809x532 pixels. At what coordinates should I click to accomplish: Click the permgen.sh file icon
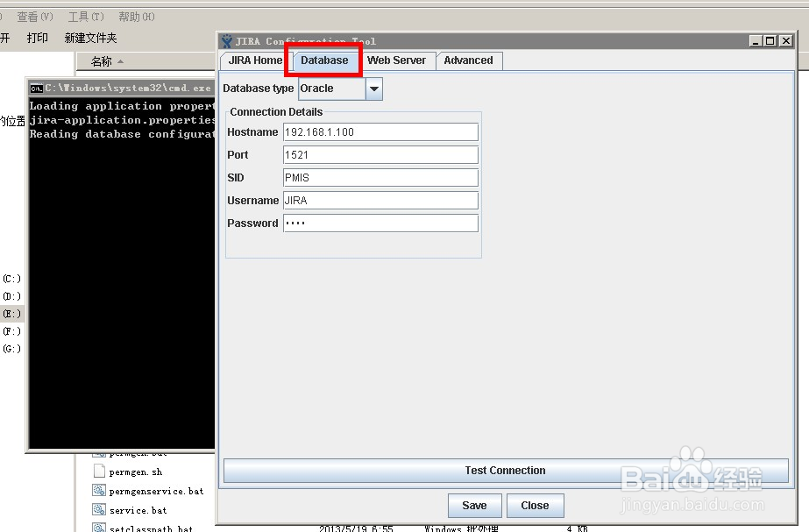[x=99, y=471]
